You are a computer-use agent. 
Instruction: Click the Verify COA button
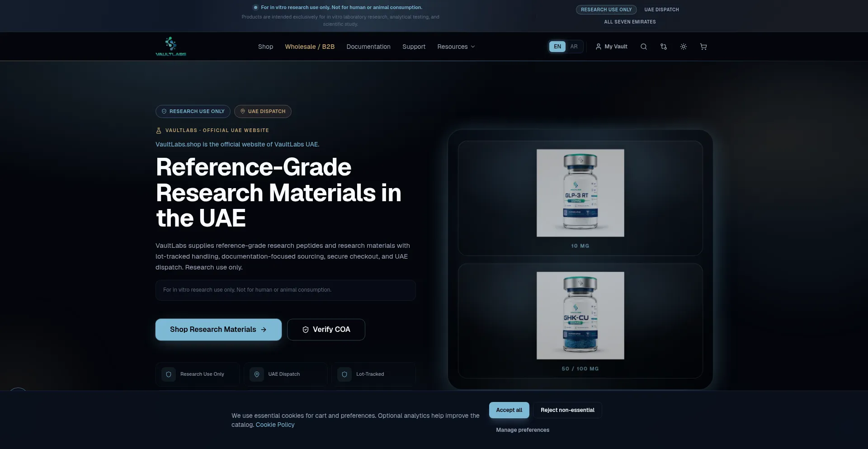(326, 330)
